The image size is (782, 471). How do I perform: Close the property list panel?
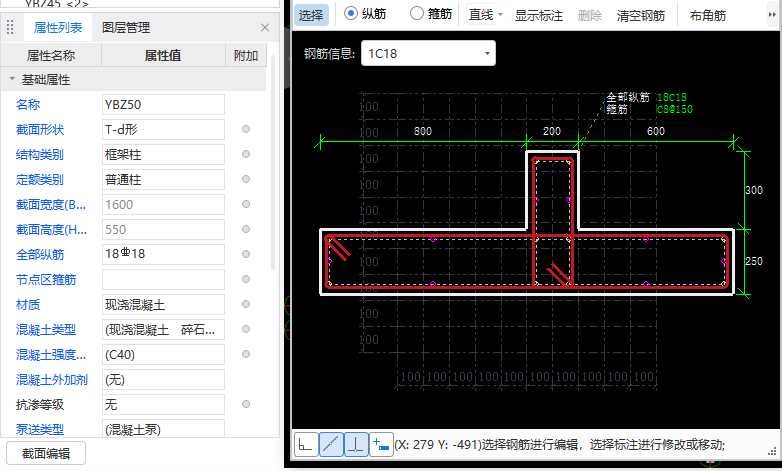(x=265, y=27)
